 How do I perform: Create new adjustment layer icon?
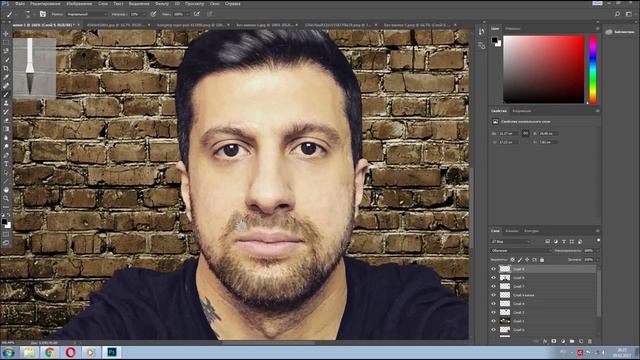(563, 341)
